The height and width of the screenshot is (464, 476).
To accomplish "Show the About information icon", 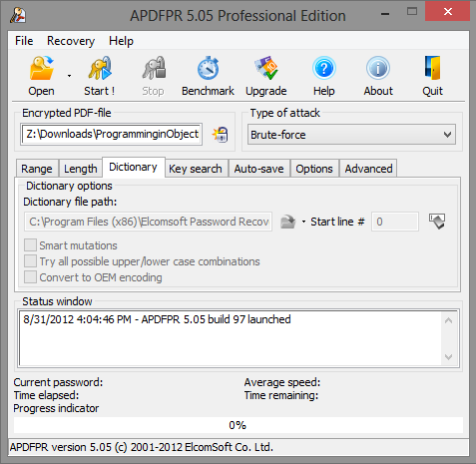I will (x=378, y=68).
